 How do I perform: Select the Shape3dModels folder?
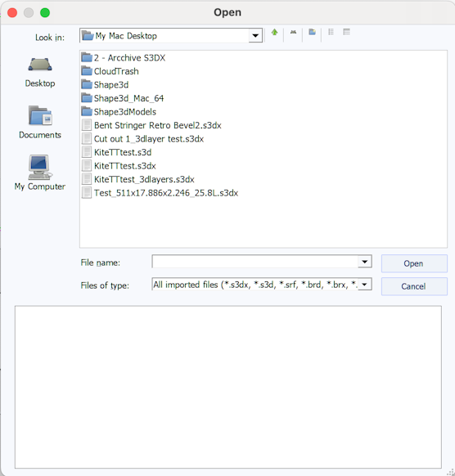(119, 112)
